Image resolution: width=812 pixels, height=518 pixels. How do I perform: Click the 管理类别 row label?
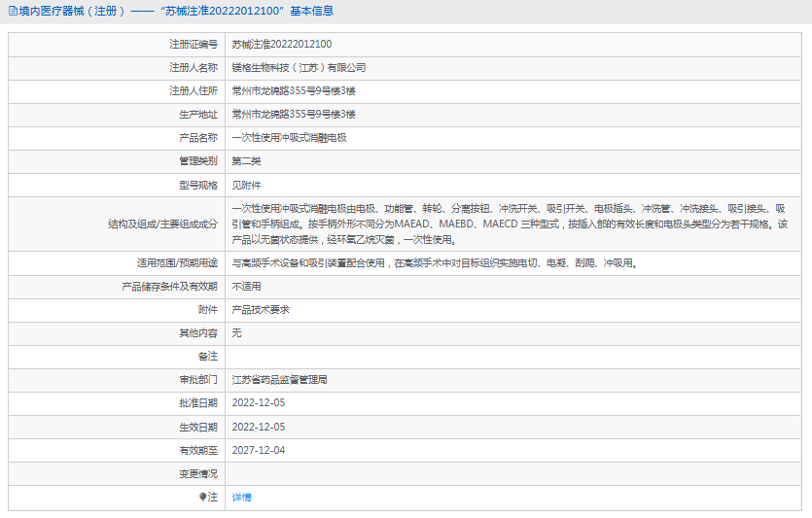click(198, 161)
